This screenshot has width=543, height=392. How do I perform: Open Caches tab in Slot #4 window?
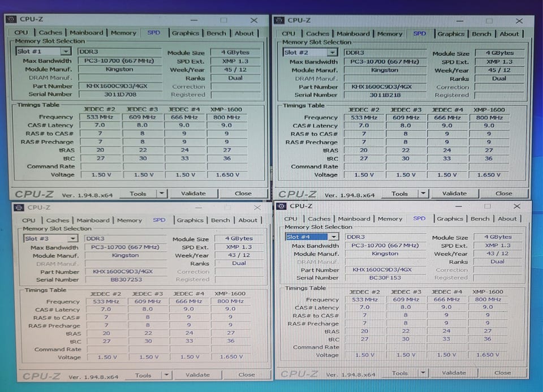point(319,219)
